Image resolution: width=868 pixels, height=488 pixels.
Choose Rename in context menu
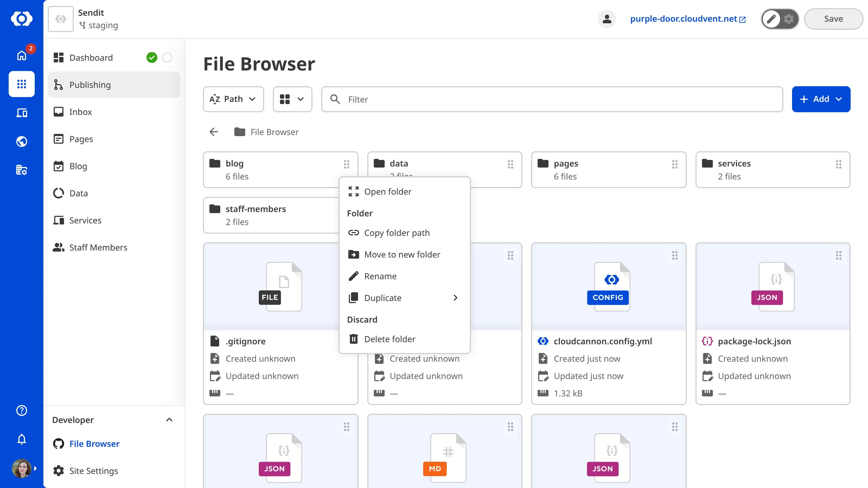tap(404, 276)
